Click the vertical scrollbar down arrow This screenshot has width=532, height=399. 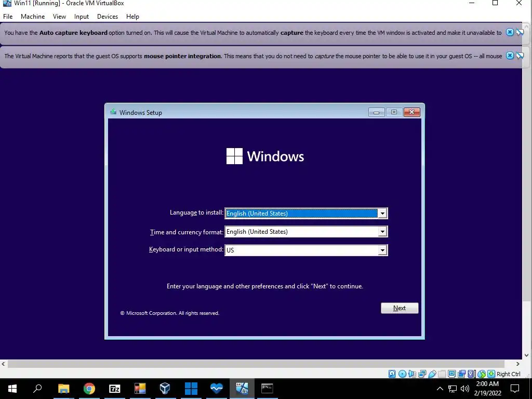click(x=527, y=355)
